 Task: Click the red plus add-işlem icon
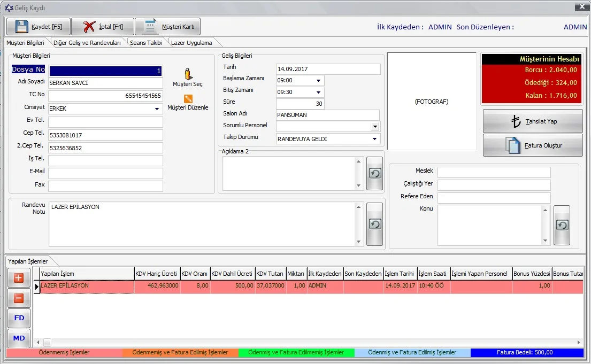click(19, 278)
